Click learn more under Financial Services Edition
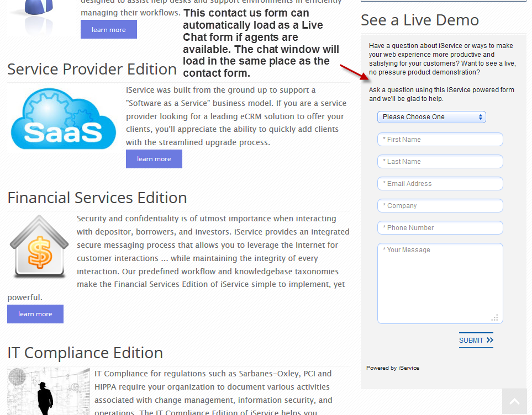The height and width of the screenshot is (415, 532). pos(35,314)
